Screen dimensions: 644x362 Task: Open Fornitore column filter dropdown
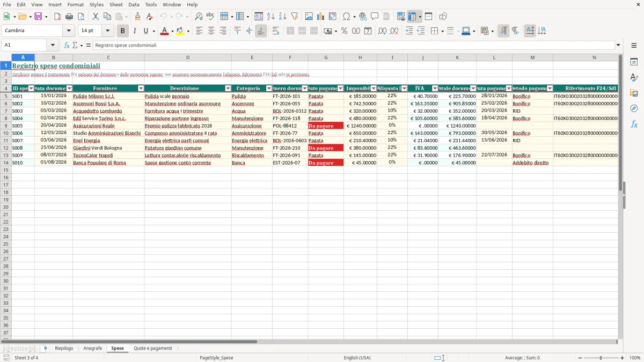141,88
